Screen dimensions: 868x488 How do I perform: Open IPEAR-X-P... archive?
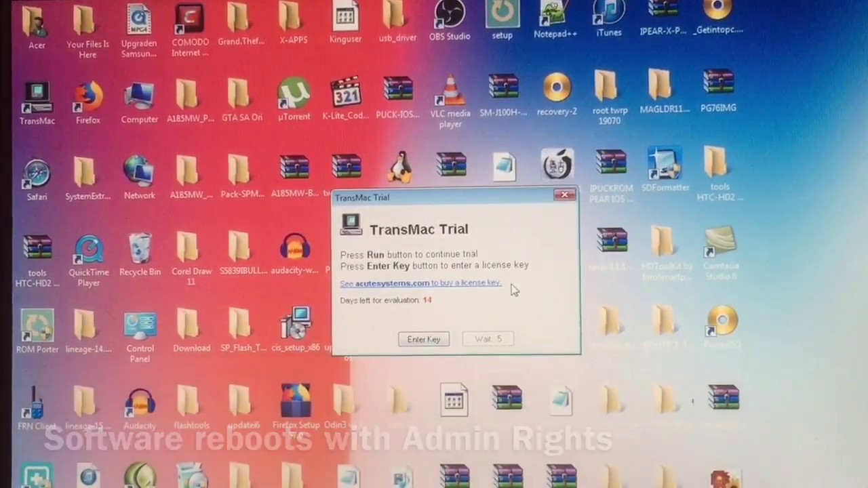(663, 18)
